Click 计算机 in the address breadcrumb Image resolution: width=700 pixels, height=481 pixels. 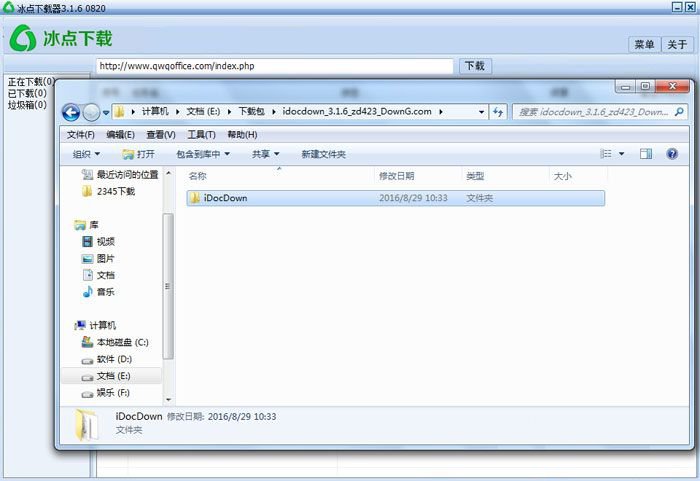(155, 111)
